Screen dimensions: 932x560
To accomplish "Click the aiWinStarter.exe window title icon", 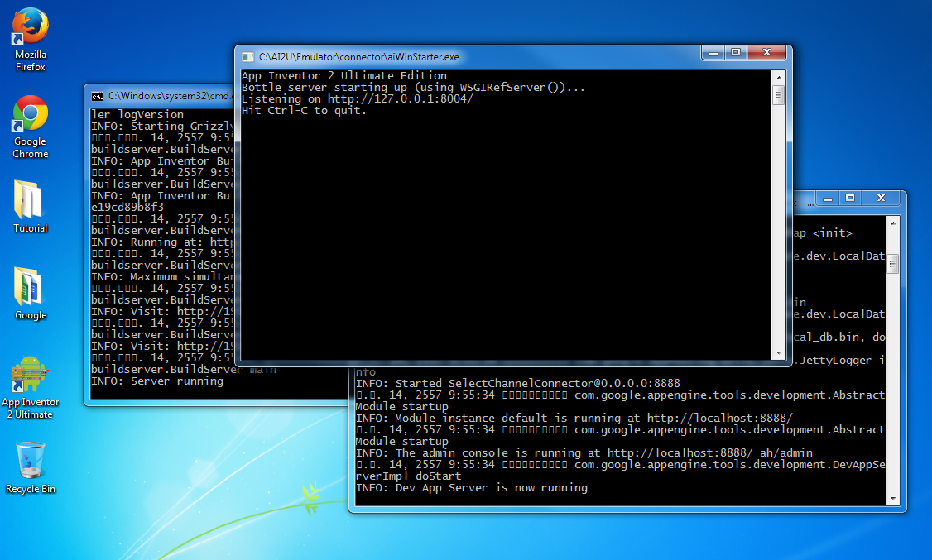I will [247, 57].
